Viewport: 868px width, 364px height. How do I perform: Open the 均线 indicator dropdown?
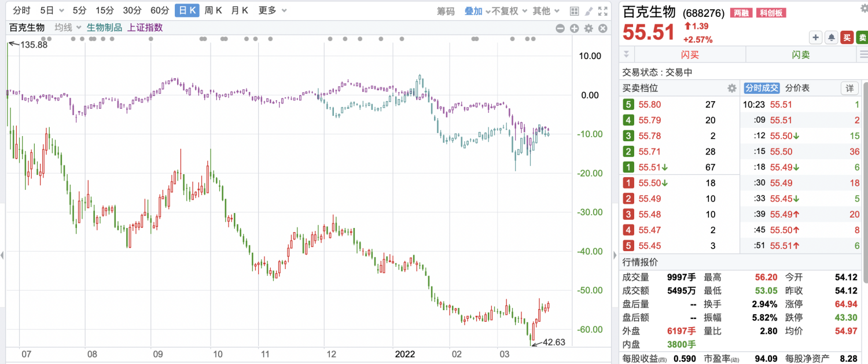pyautogui.click(x=67, y=27)
